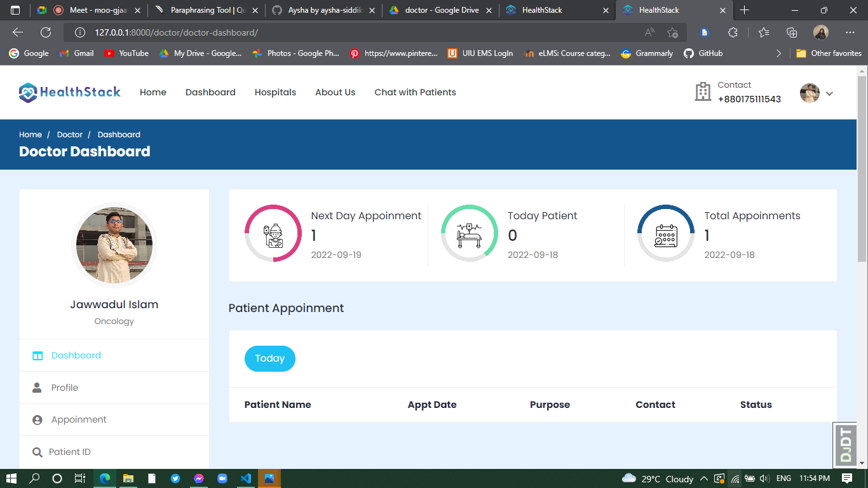Viewport: 868px width, 488px height.
Task: Click the Appoinment icon in the sidebar
Action: [37, 419]
